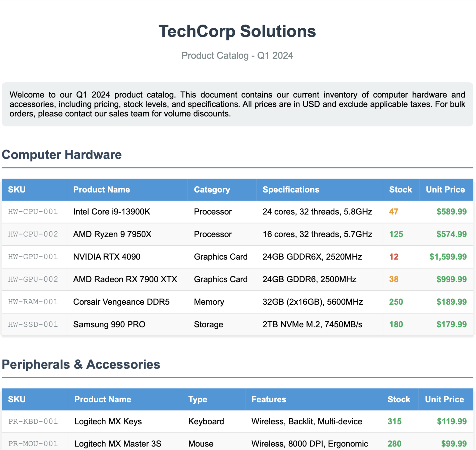
Task: Click spec 2TB NVMe M.2, 7450MB/s
Action: (x=312, y=324)
